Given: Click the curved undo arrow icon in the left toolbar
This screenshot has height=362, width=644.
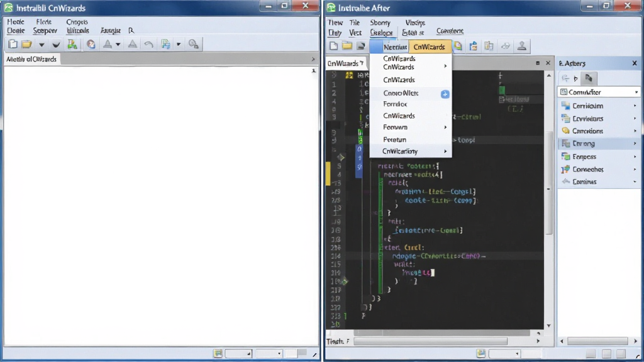Looking at the screenshot, I should click(148, 45).
